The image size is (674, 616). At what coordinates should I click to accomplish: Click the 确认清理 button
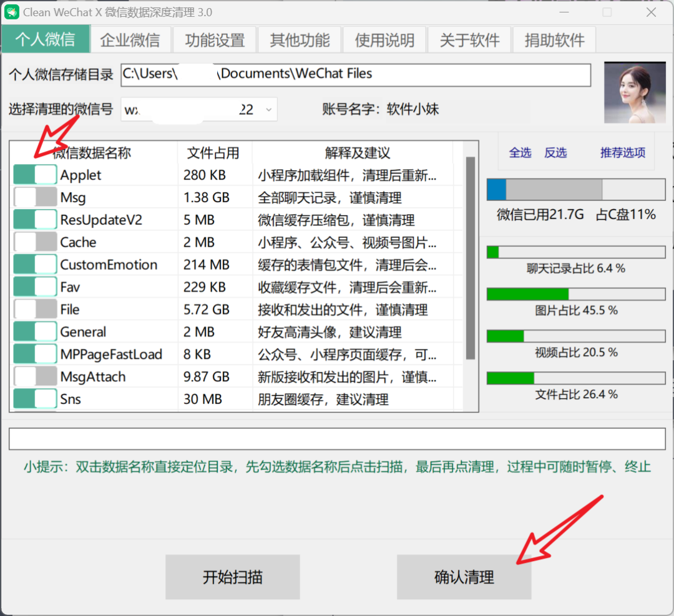(464, 577)
